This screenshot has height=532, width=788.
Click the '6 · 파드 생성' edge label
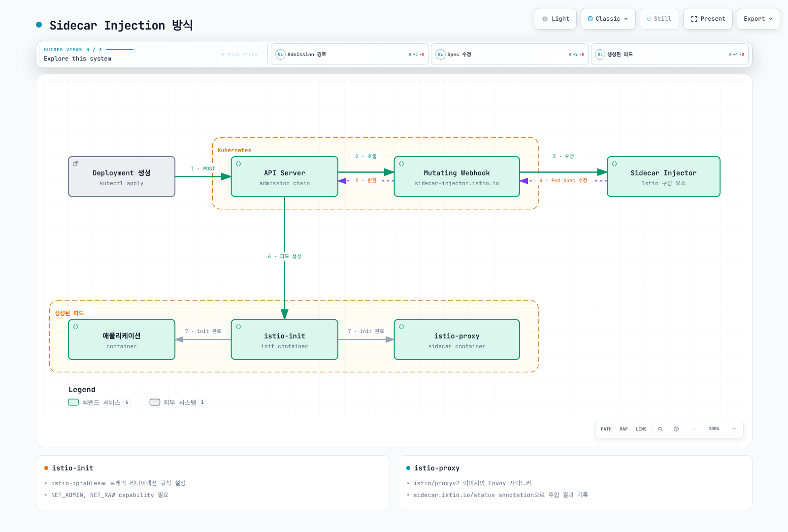tap(285, 256)
